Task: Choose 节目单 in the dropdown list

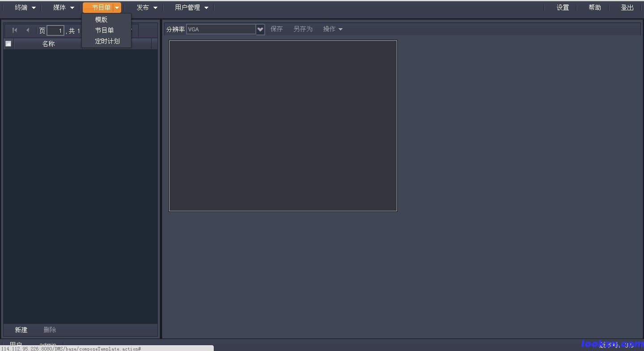Action: (x=104, y=30)
